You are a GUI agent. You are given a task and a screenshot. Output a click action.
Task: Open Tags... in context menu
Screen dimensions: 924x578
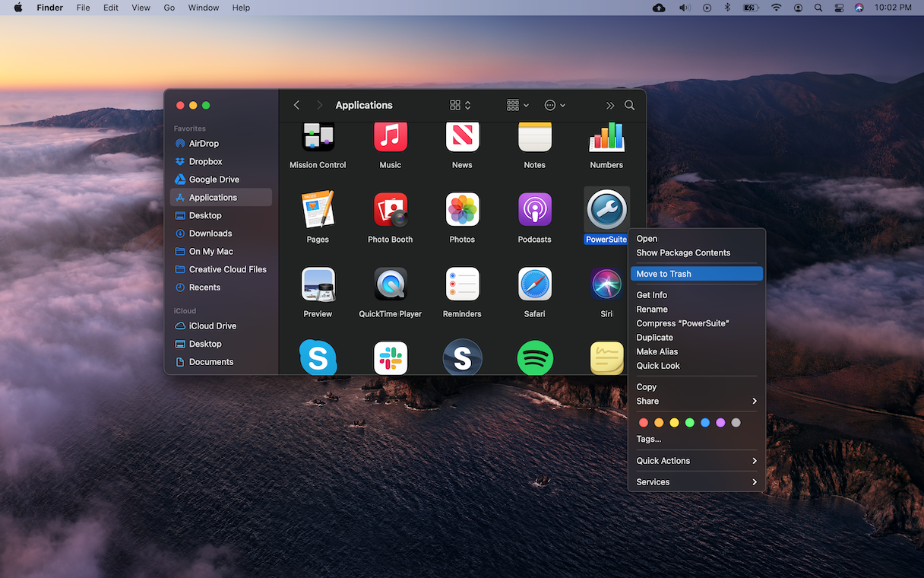697,439
